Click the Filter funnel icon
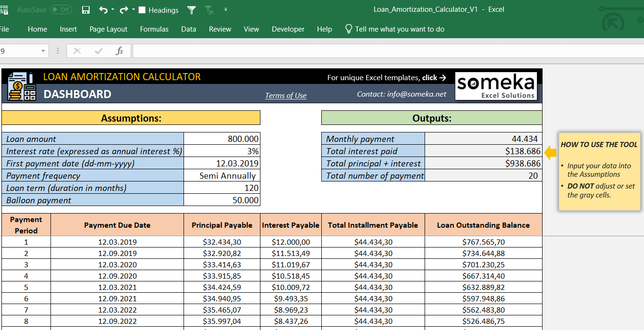 tap(191, 10)
